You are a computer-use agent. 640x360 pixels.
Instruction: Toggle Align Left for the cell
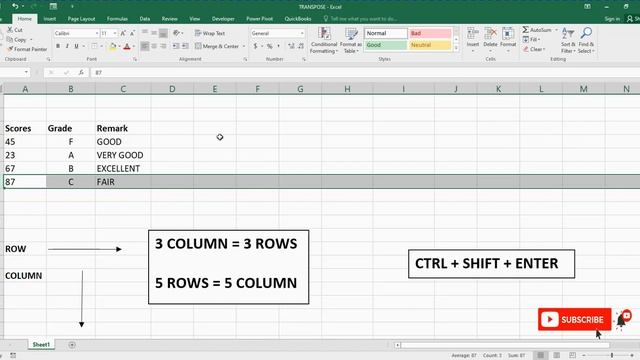click(x=145, y=46)
